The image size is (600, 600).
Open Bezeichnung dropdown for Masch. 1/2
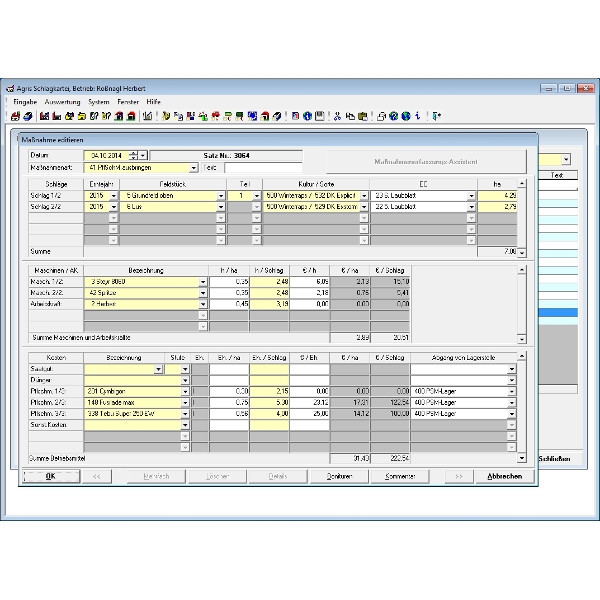203,282
